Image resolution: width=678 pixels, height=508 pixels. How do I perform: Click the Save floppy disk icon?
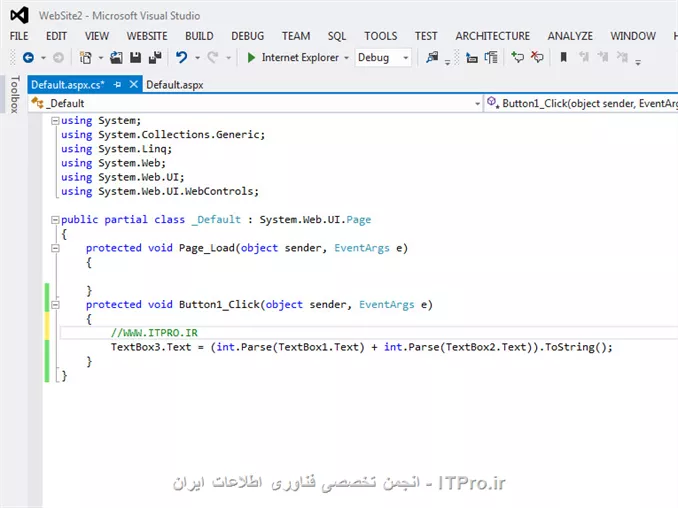click(135, 58)
